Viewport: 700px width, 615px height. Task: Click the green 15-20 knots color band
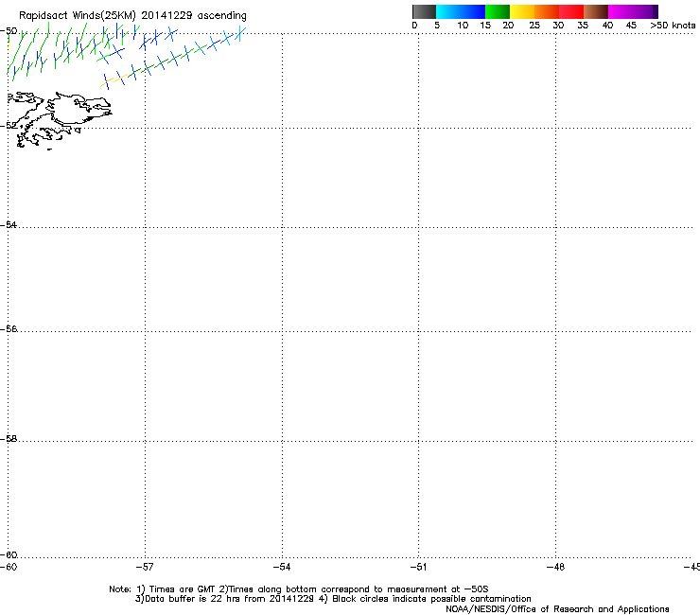(x=498, y=11)
